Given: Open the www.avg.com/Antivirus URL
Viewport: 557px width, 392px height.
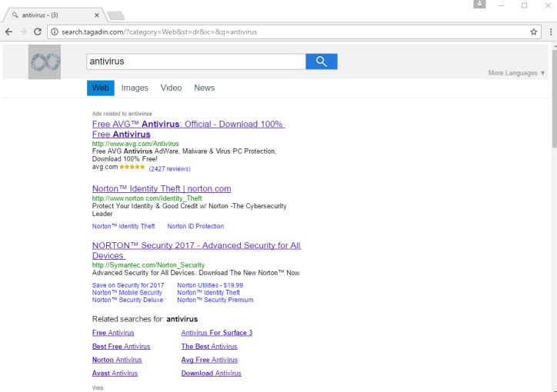Looking at the screenshot, I should 135,144.
